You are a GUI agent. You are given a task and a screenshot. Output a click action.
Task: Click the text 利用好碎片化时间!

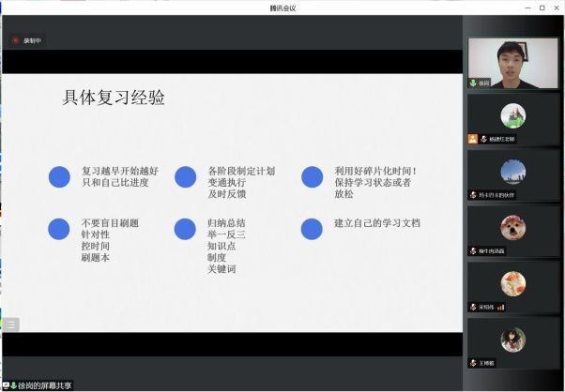[375, 171]
